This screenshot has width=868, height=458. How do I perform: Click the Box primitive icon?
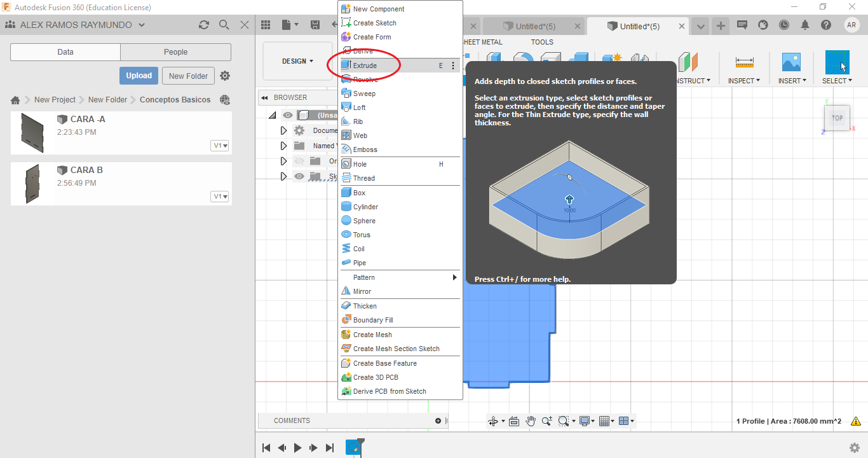click(346, 193)
